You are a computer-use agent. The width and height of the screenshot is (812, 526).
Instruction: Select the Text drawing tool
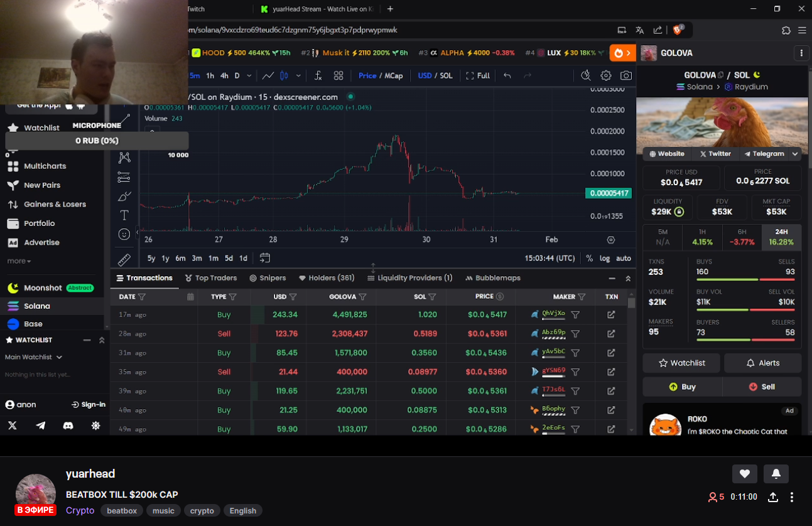pyautogui.click(x=124, y=215)
